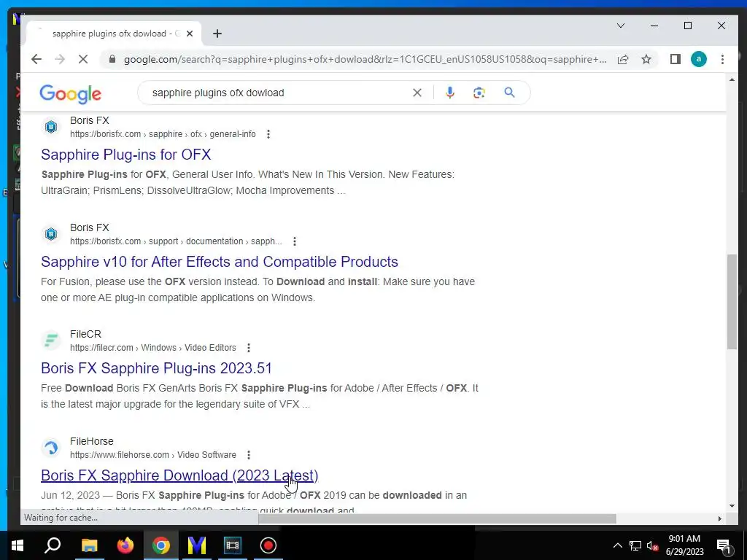
Task: Go back to the previous page
Action: coord(36,59)
